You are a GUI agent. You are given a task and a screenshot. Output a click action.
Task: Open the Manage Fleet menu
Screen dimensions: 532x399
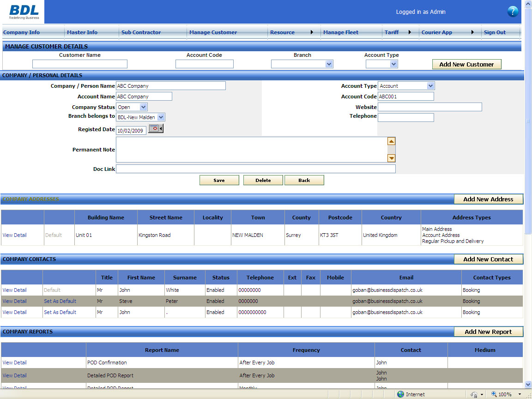(341, 32)
